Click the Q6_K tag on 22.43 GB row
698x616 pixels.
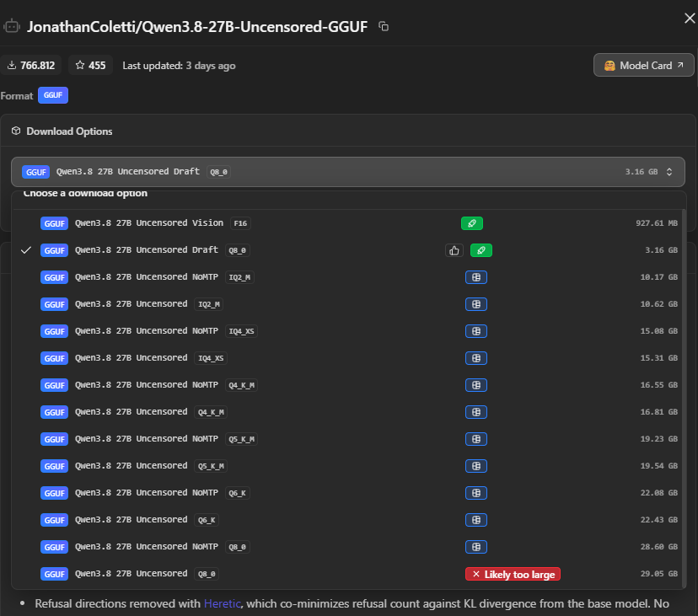coord(207,520)
